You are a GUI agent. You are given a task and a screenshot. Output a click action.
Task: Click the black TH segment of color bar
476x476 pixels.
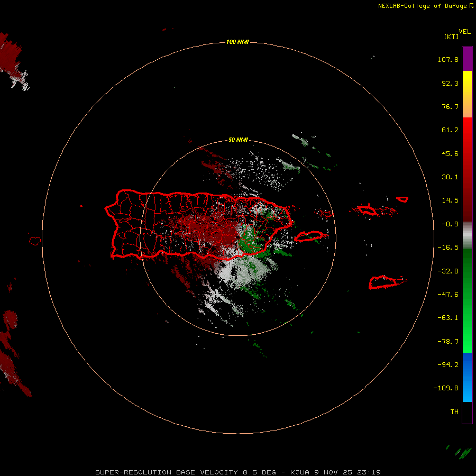tap(467, 412)
